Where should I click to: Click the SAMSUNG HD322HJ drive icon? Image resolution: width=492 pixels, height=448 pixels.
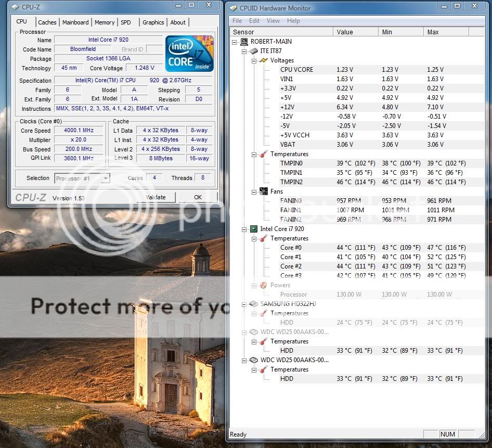253,304
